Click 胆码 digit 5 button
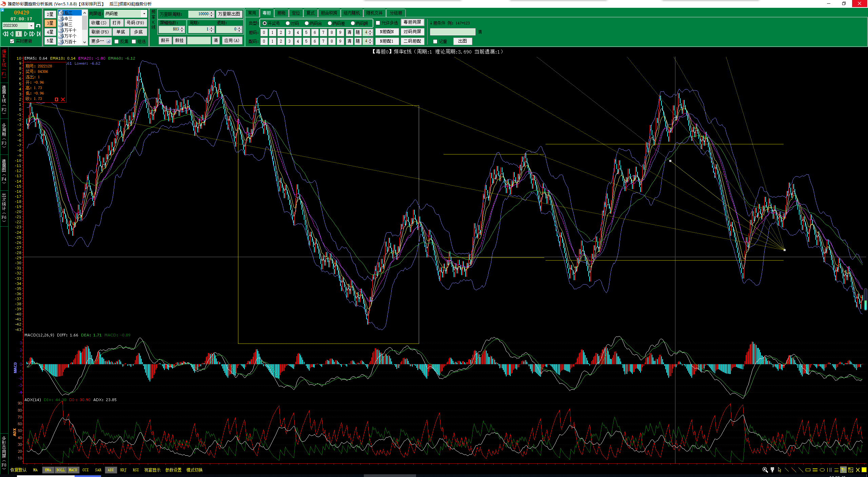Image resolution: width=868 pixels, height=477 pixels. (306, 32)
